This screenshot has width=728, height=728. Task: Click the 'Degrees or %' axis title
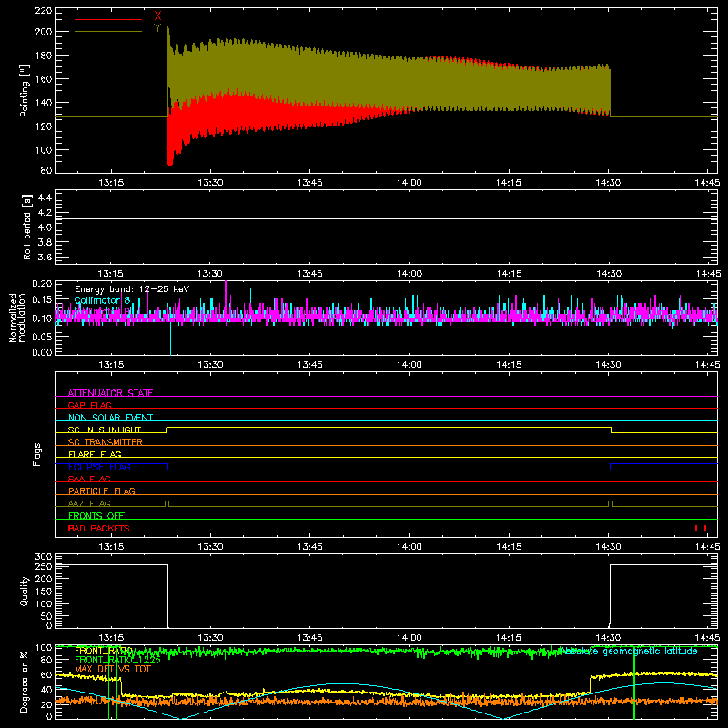click(25, 682)
